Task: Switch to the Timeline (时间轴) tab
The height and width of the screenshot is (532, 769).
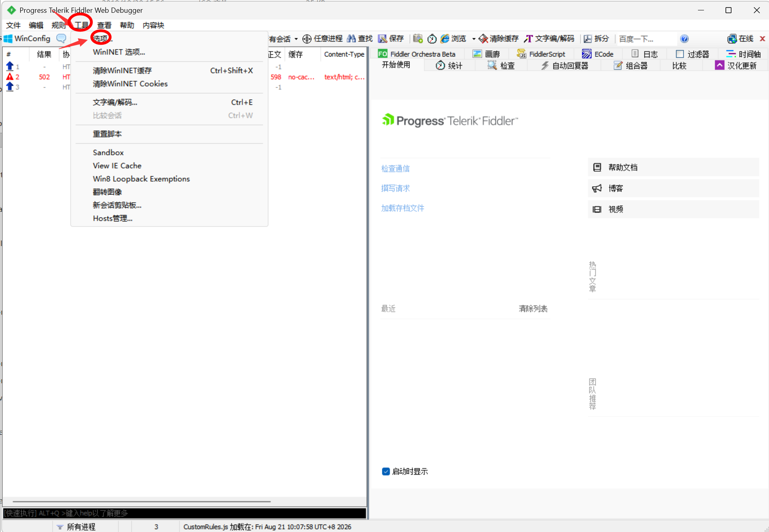Action: (743, 54)
